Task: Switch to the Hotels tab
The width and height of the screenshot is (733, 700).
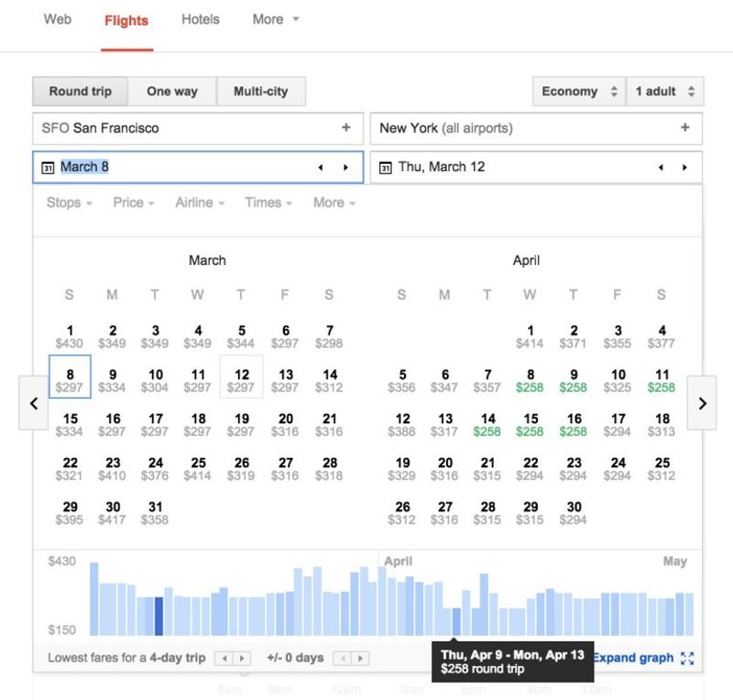Action: pyautogui.click(x=202, y=19)
